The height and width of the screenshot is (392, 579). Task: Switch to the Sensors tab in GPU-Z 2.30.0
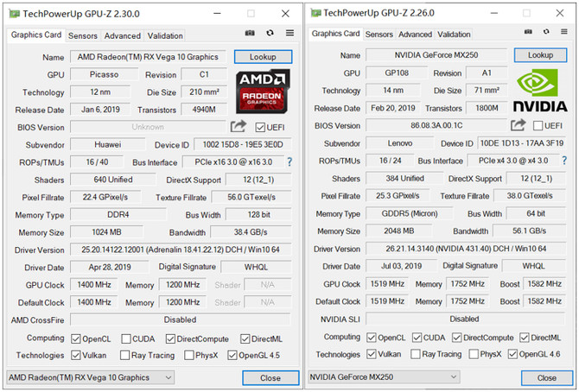click(83, 35)
